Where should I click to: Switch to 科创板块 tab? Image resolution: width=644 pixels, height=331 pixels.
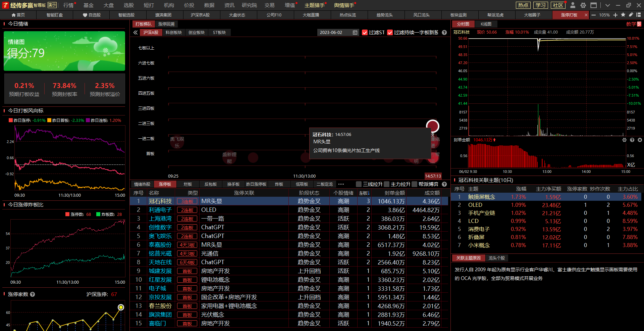(174, 33)
